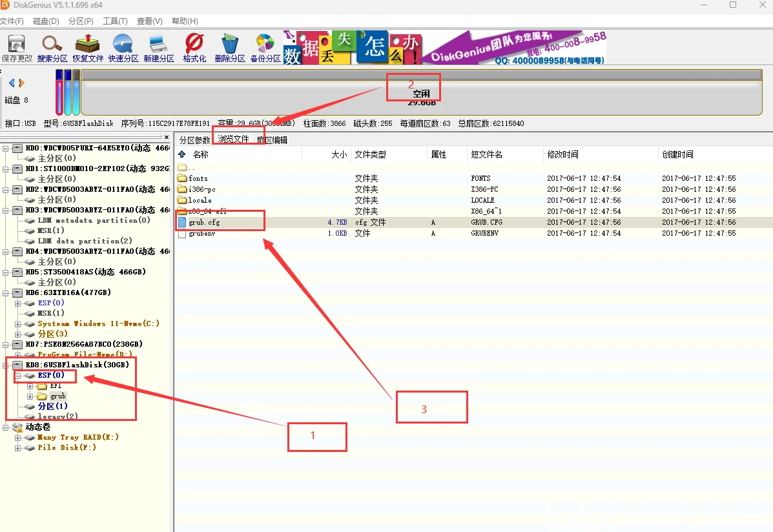Click the locale folder icon
773x532 pixels.
182,200
